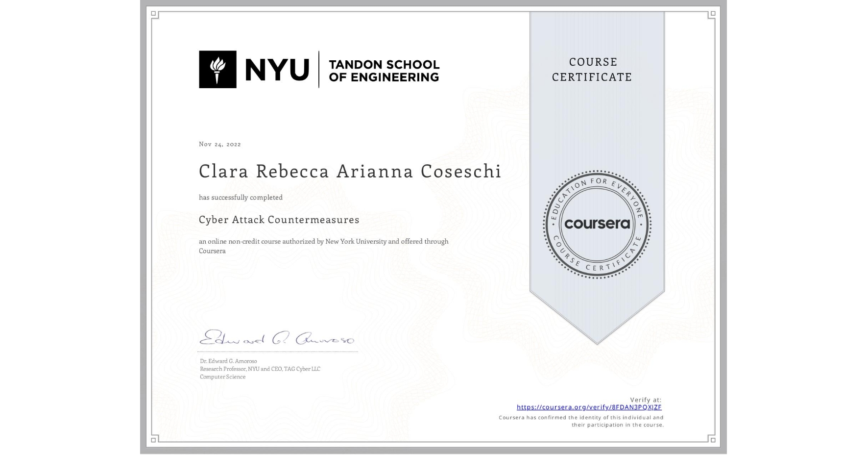
Task: Click the NYU torch logo
Action: click(217, 69)
